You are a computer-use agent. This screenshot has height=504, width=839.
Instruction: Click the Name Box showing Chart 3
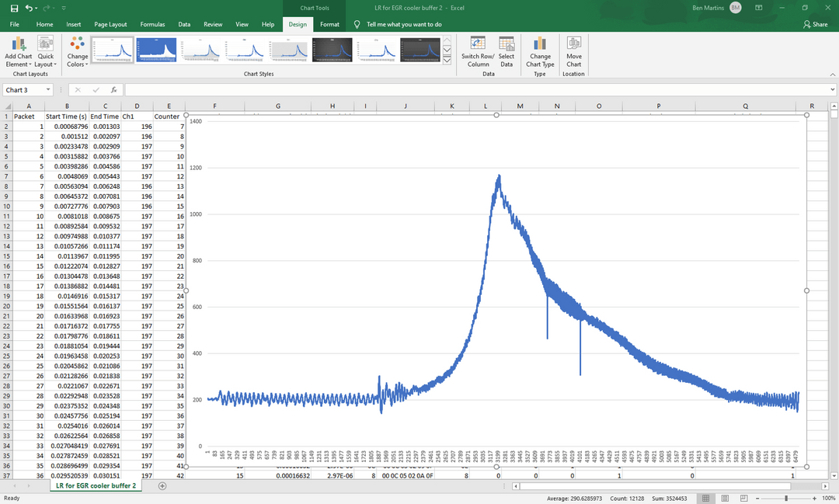click(x=24, y=90)
